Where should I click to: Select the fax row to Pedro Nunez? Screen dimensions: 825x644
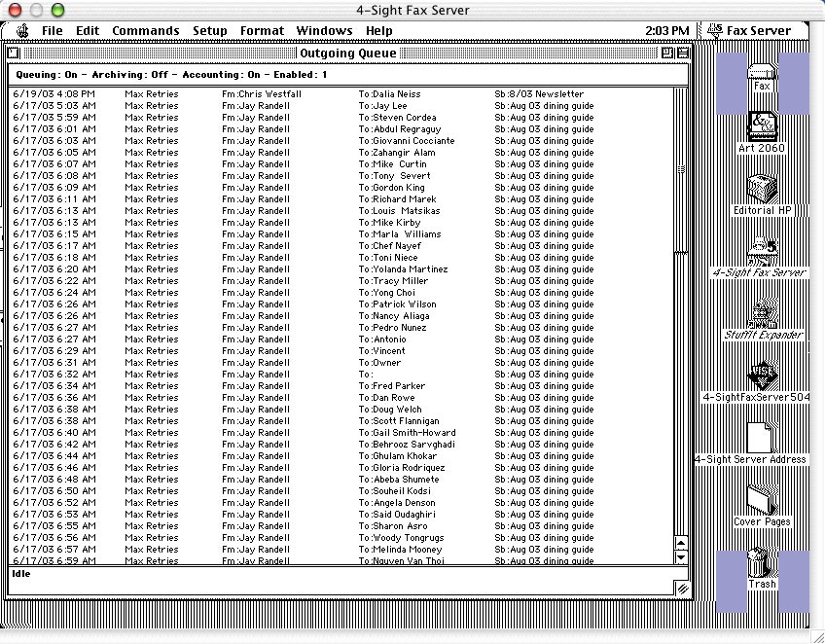341,327
